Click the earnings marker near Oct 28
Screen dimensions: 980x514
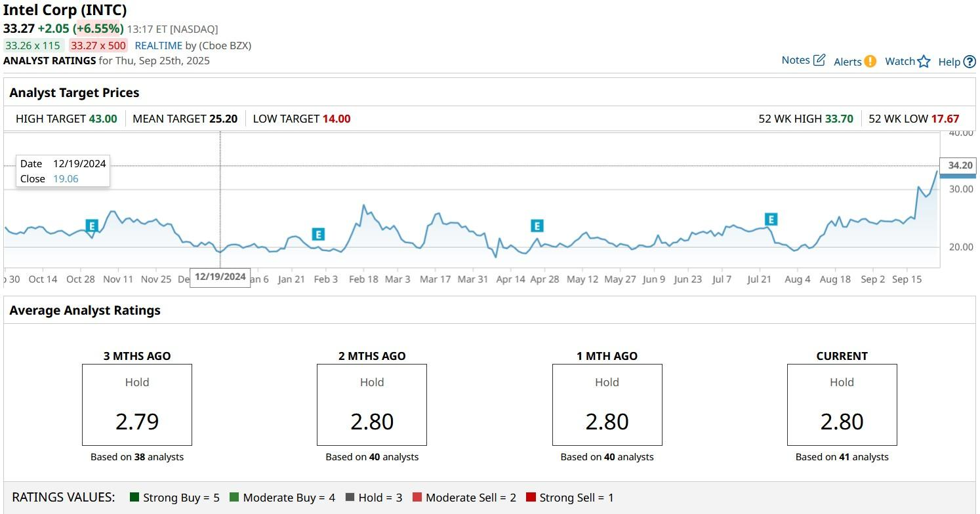coord(92,226)
